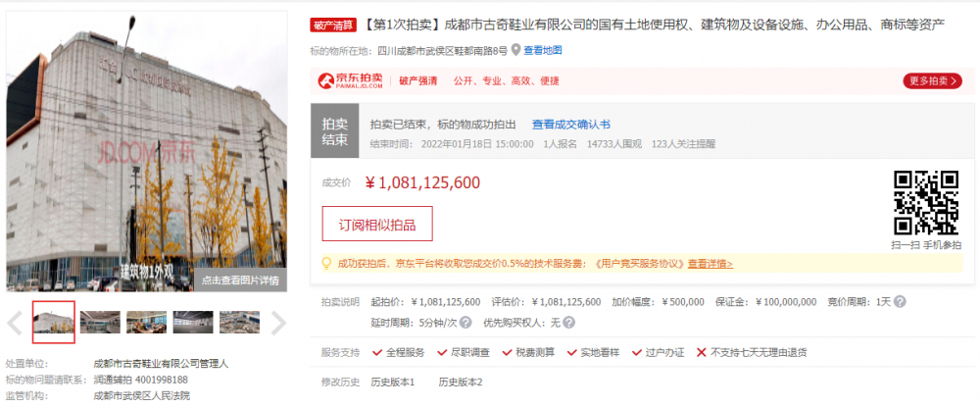The height and width of the screenshot is (408, 980).
Task: Click the 扫一扫 手机参拍 caption
Action: 926,244
